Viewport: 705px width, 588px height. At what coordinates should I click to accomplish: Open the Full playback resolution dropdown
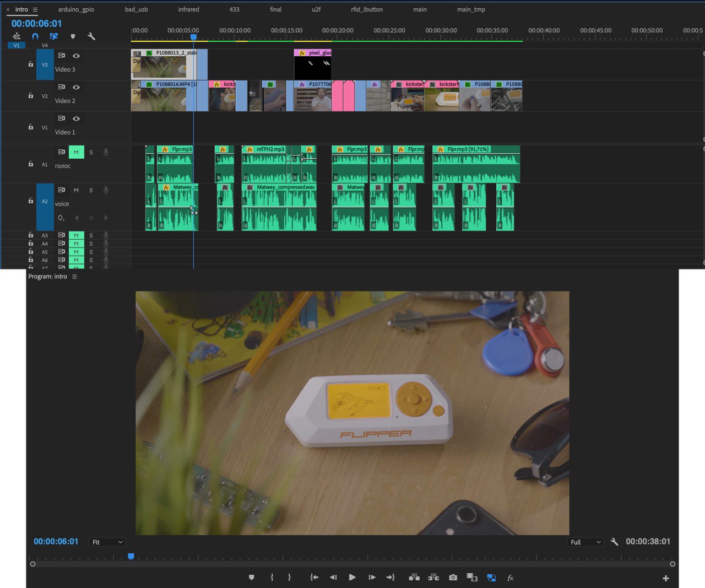click(x=585, y=542)
